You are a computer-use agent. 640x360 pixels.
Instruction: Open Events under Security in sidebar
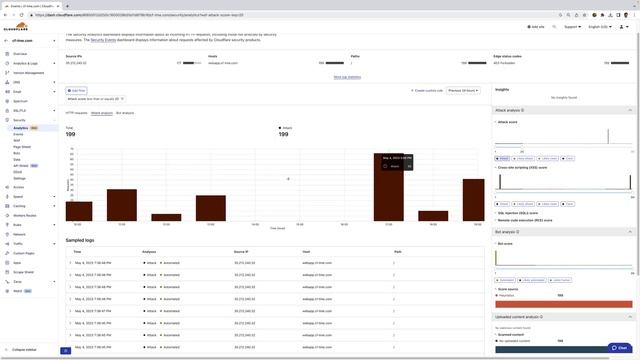[x=18, y=134]
